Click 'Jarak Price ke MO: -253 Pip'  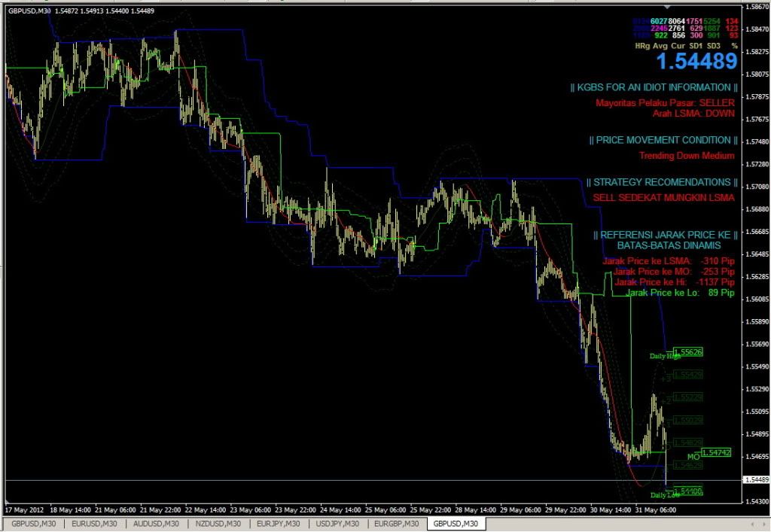coord(674,272)
